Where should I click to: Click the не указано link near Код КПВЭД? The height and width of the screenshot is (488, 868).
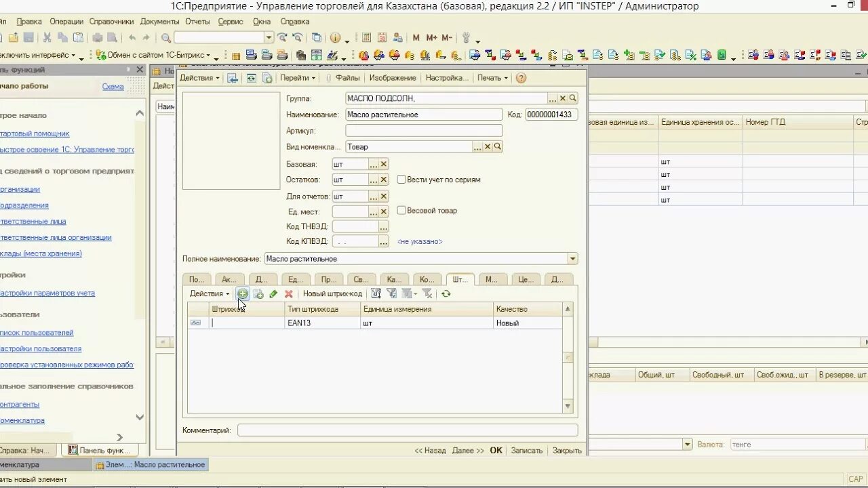[x=420, y=241]
